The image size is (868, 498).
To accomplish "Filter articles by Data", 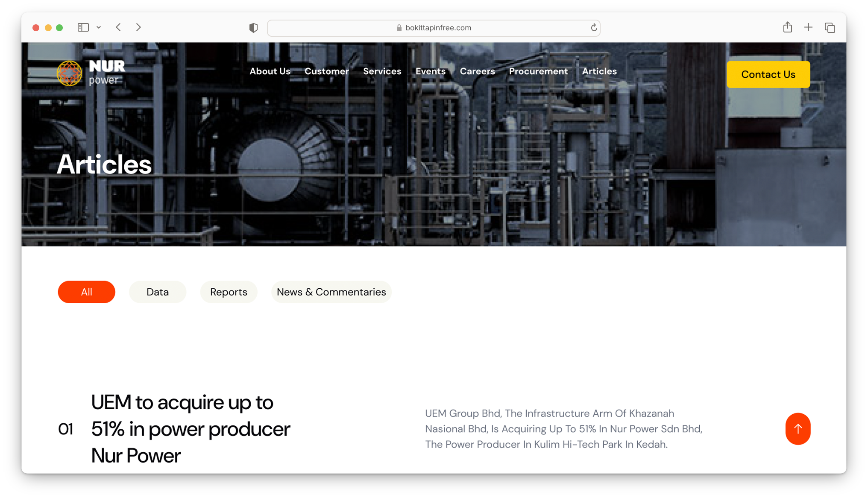I will (158, 292).
